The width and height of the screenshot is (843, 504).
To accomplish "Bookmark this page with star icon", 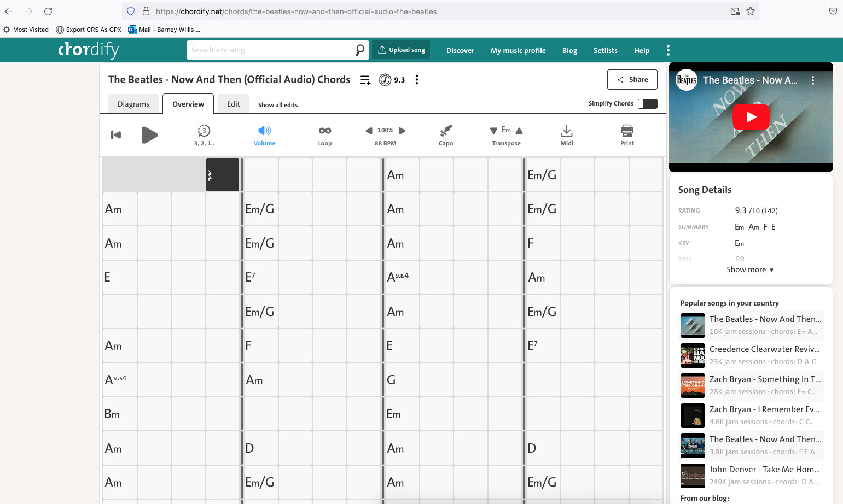I will [x=751, y=11].
